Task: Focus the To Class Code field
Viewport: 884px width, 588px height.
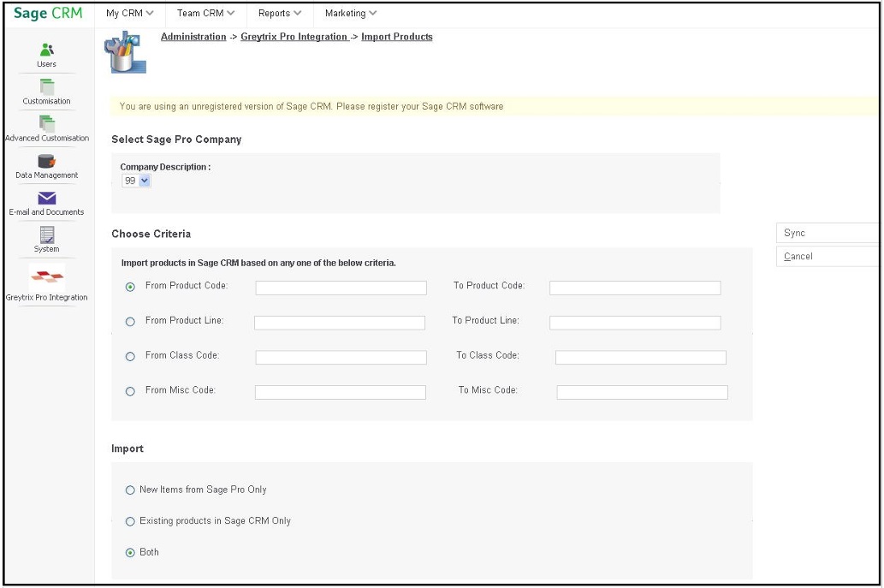Action: (x=641, y=358)
